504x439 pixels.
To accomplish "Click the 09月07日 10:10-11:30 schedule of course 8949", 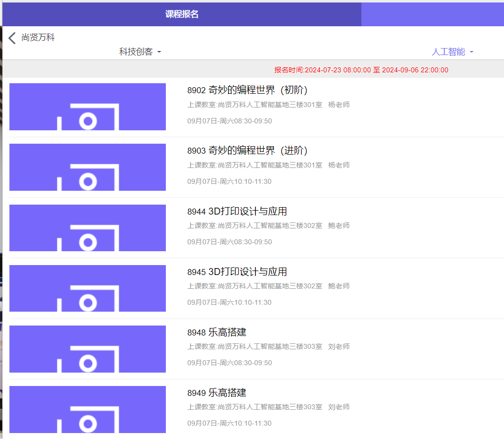I will pyautogui.click(x=229, y=423).
